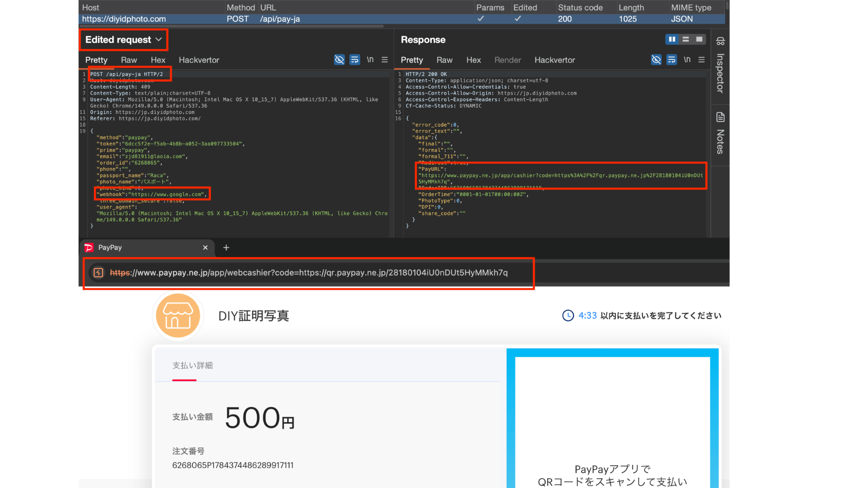Click status code 200 cell
The width and height of the screenshot is (868, 488).
pos(565,19)
